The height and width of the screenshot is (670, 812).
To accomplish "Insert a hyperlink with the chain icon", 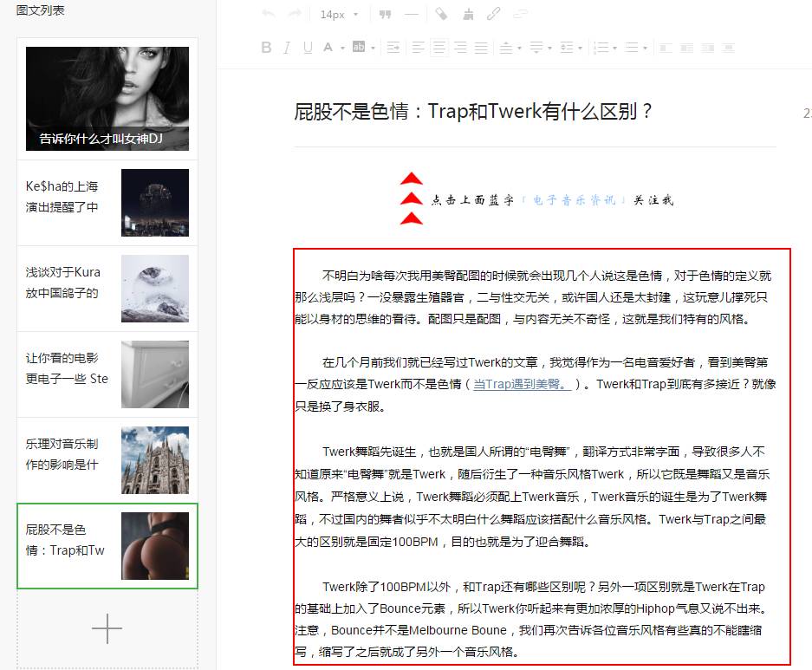I will click(x=494, y=15).
